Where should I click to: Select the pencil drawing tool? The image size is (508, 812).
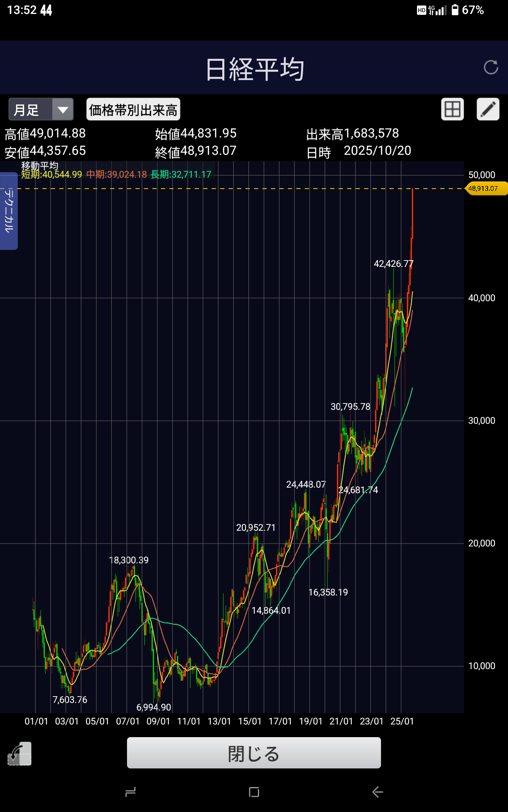pyautogui.click(x=488, y=110)
